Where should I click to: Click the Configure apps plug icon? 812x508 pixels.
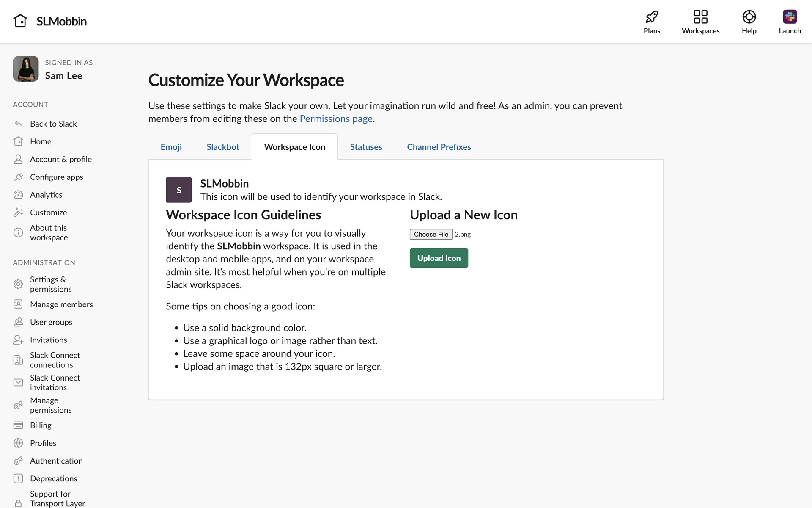point(18,177)
